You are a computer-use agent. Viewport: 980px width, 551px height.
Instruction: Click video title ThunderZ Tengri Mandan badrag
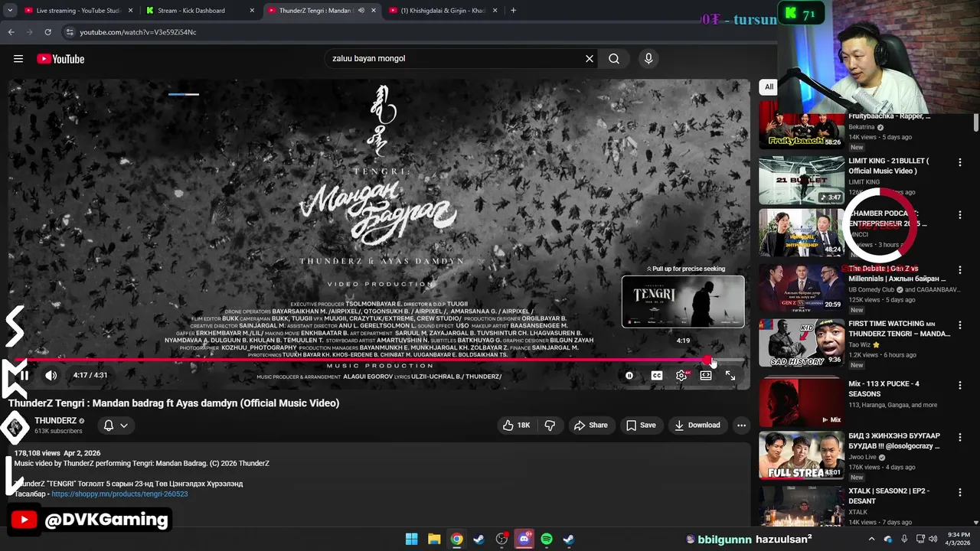[174, 403]
